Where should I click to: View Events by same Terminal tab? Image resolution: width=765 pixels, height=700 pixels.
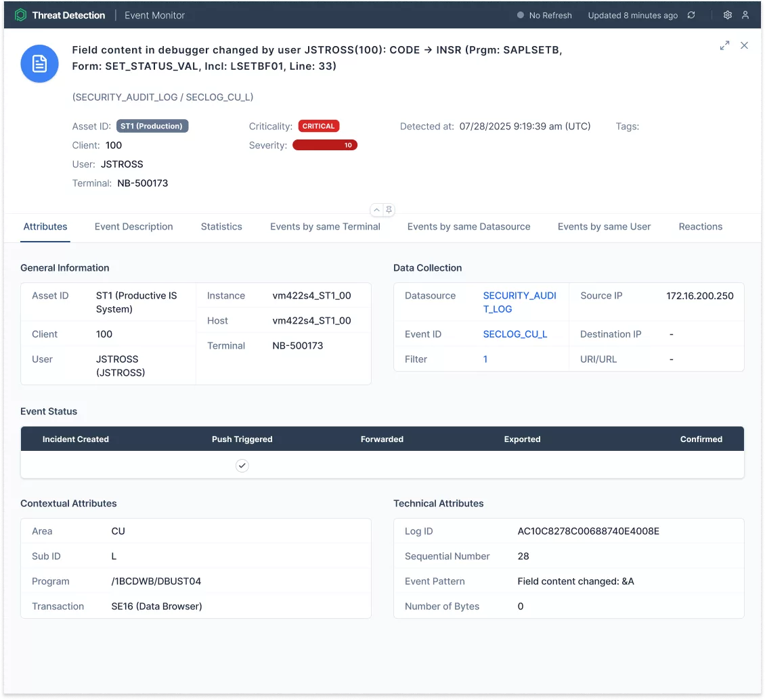point(325,227)
